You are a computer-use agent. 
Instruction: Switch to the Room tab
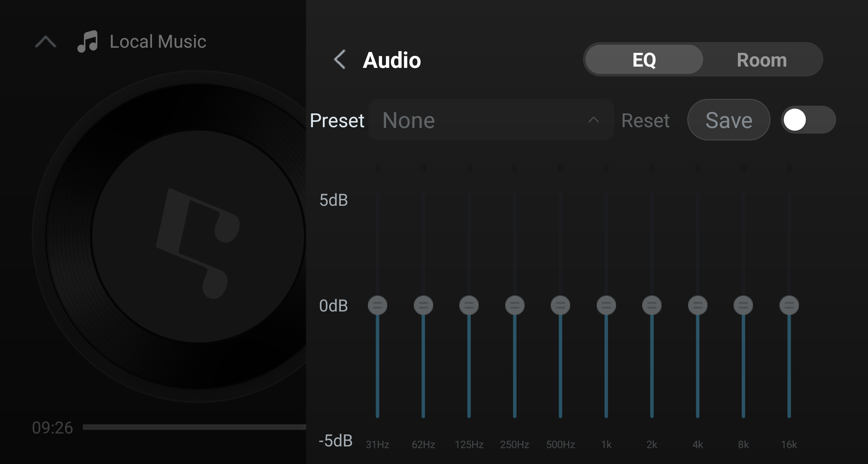click(x=762, y=60)
